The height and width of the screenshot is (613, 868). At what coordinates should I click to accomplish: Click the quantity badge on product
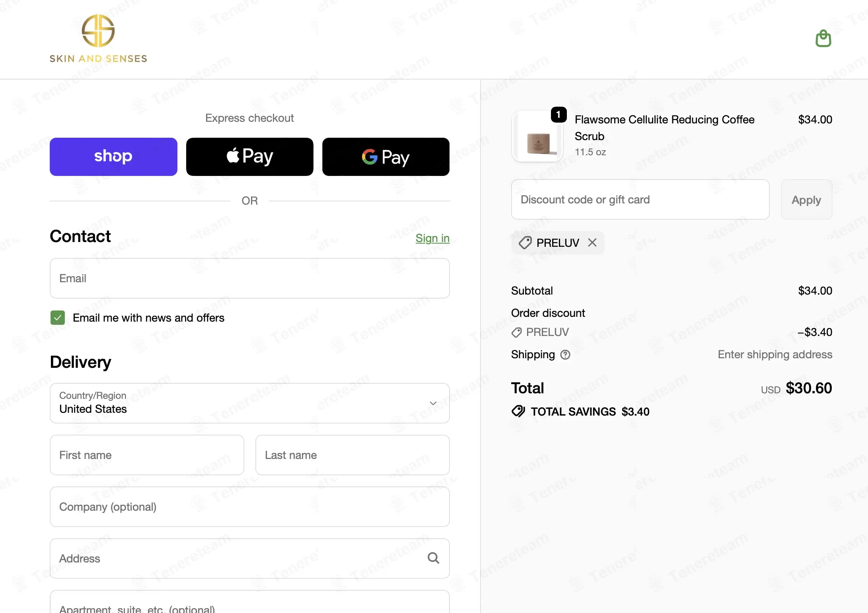[559, 115]
